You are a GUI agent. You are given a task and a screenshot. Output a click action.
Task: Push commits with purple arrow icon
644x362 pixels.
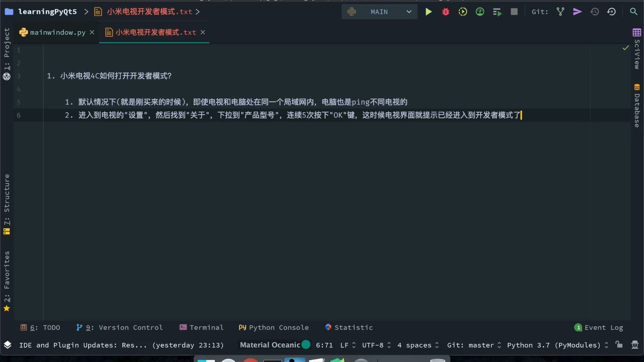(x=577, y=12)
